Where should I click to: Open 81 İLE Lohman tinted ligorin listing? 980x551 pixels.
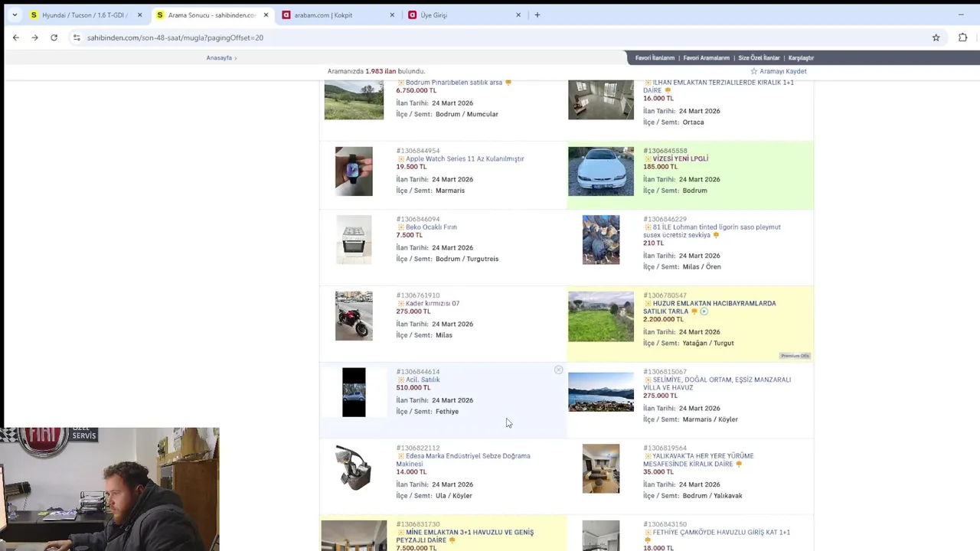pyautogui.click(x=712, y=231)
